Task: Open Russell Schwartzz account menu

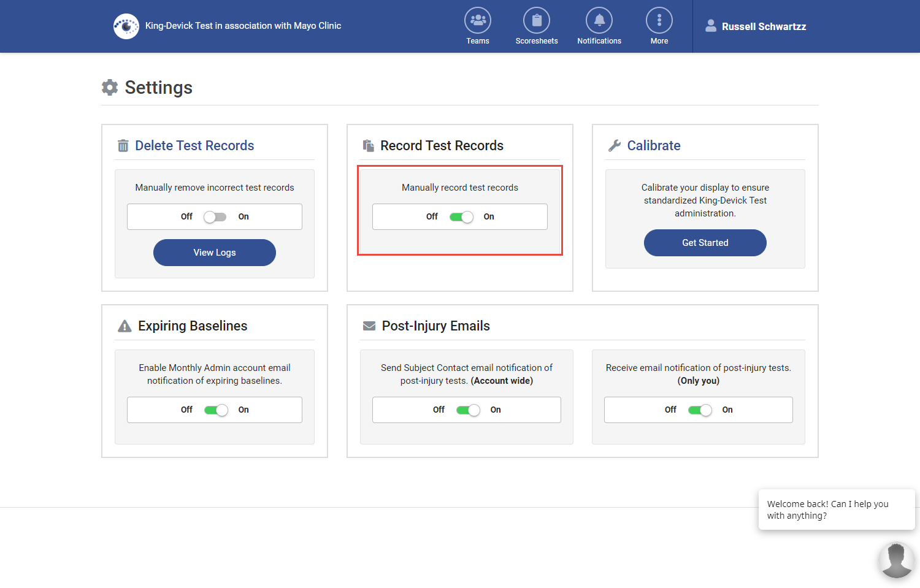Action: [x=764, y=26]
